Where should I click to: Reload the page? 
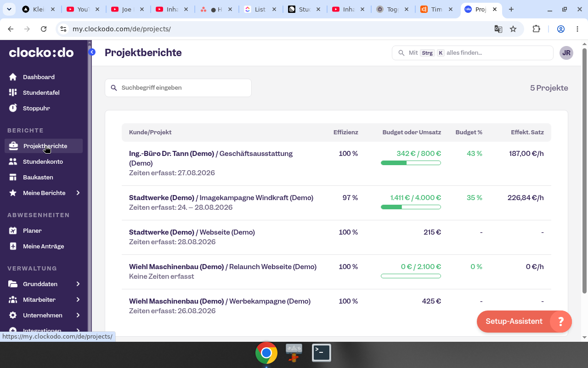coord(44,29)
